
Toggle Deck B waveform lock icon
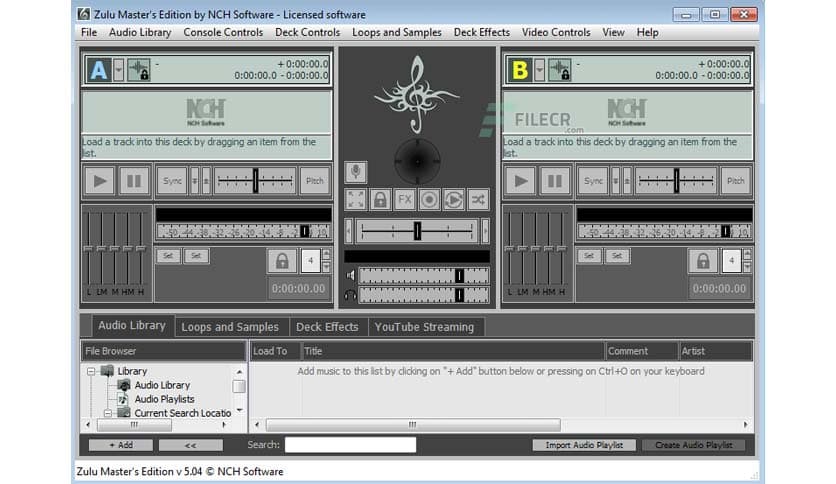coord(560,70)
